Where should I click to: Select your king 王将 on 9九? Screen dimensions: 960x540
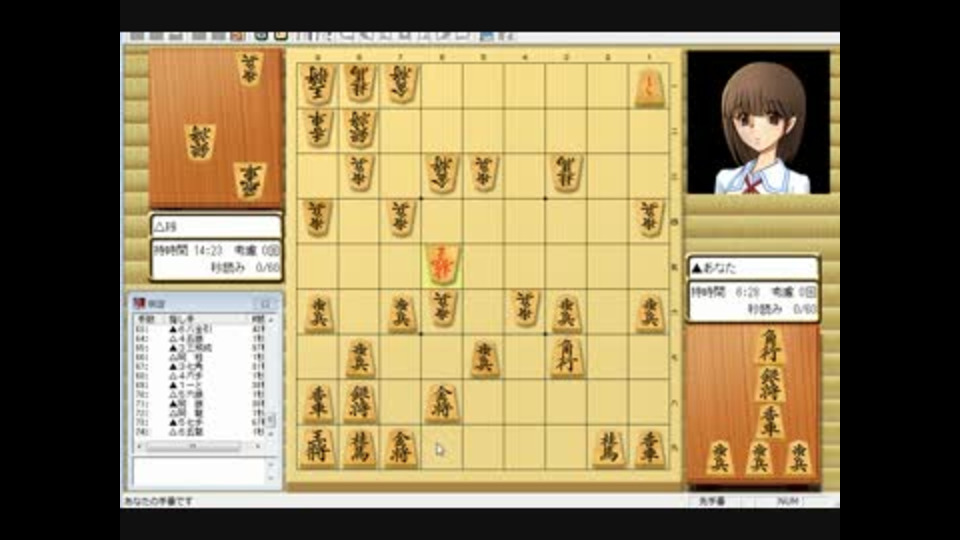coord(317,448)
